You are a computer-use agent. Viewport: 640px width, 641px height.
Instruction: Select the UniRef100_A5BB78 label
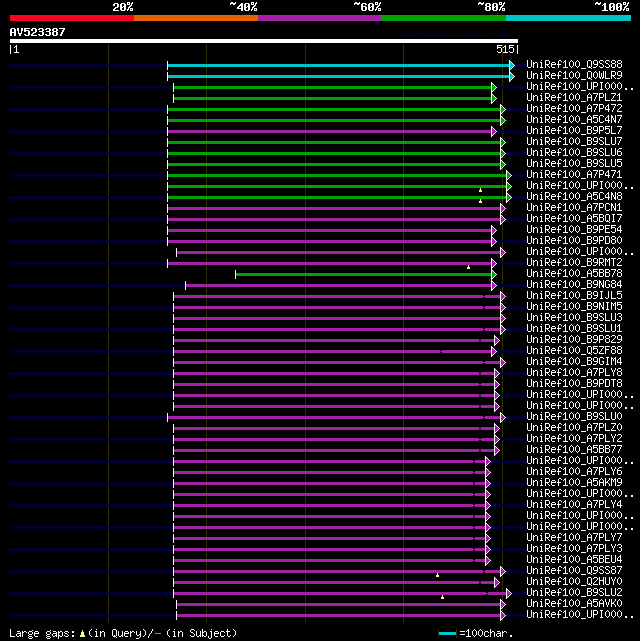point(574,273)
